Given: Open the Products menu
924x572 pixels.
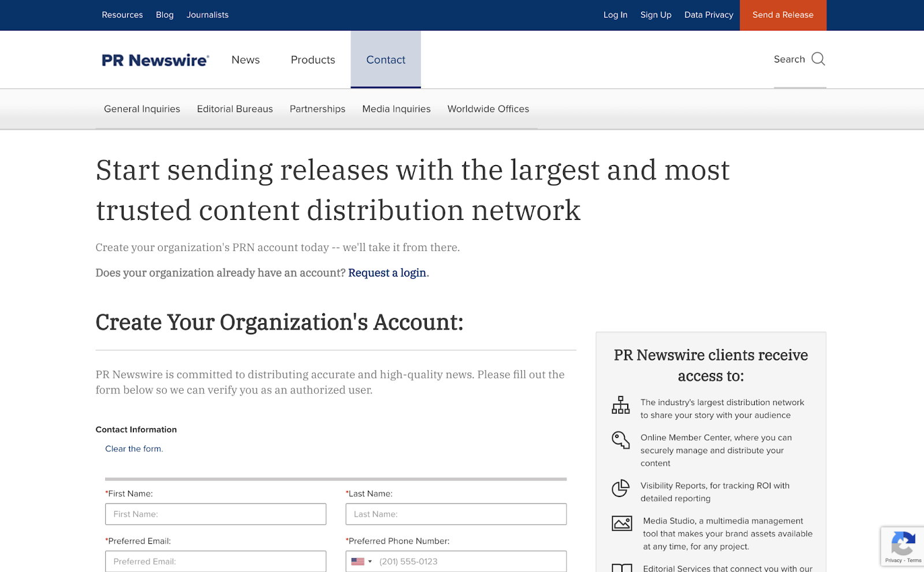Looking at the screenshot, I should 312,59.
